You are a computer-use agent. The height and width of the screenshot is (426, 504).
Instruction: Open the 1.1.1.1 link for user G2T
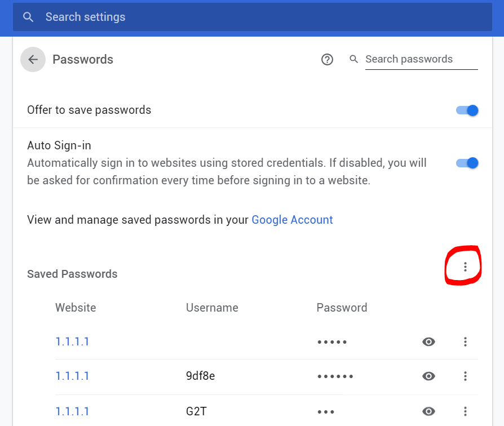[72, 411]
